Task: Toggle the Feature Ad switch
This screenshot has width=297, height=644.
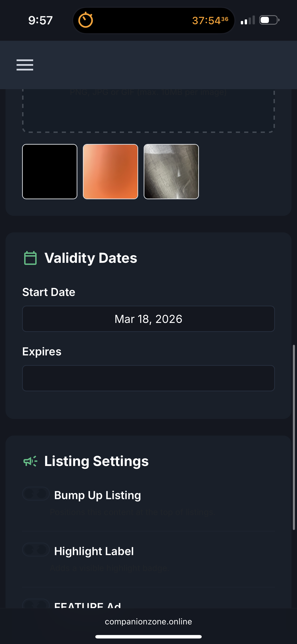Action: [36, 604]
